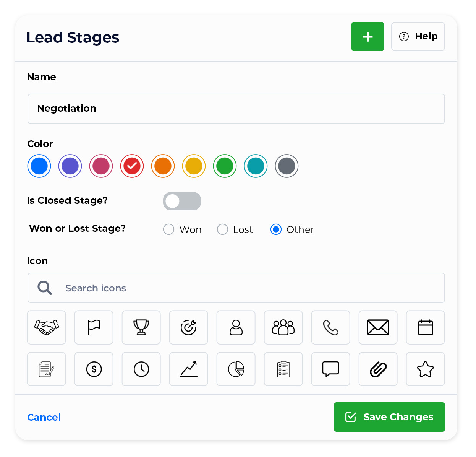Click the green plus add button
The image size is (476, 457).
[x=368, y=37]
